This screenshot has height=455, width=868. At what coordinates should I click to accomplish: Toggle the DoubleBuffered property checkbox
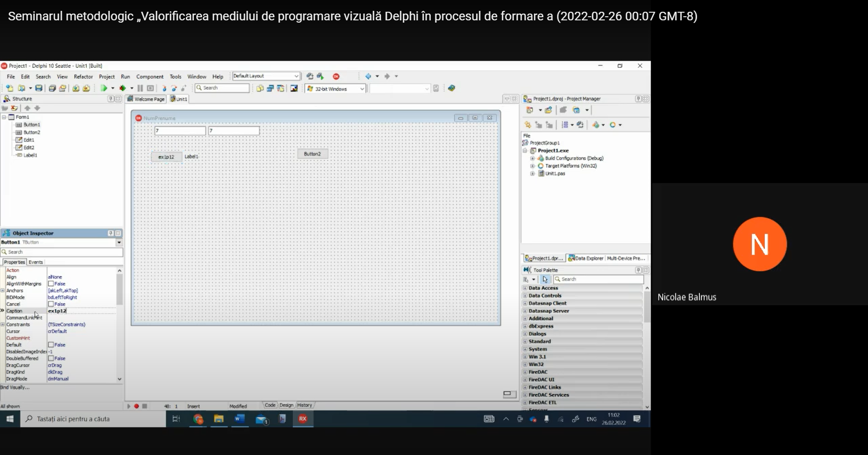pyautogui.click(x=51, y=359)
